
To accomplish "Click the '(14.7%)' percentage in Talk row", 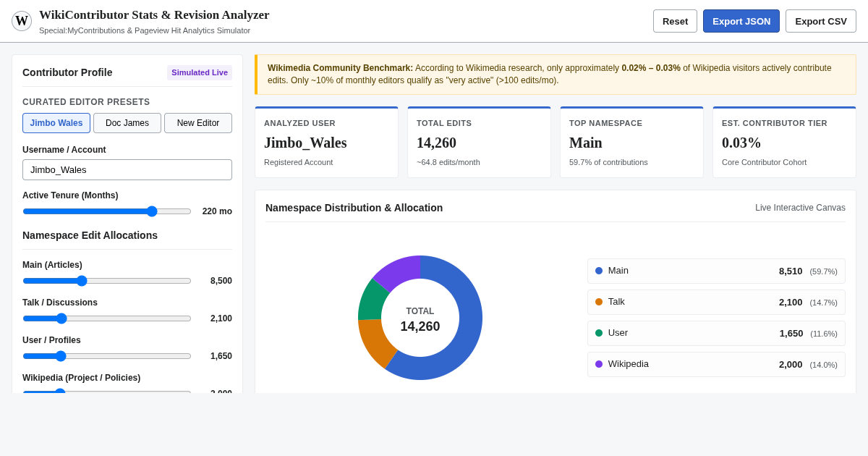I will pos(823,303).
